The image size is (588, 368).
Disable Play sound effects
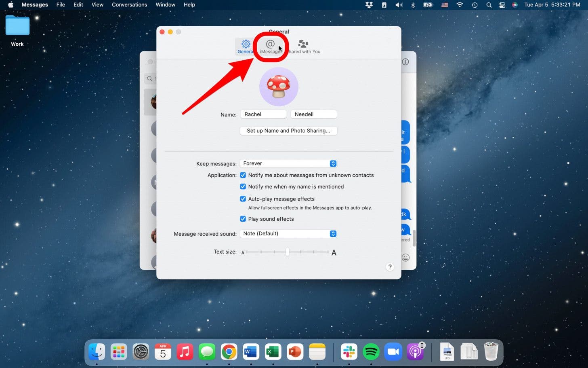click(243, 219)
